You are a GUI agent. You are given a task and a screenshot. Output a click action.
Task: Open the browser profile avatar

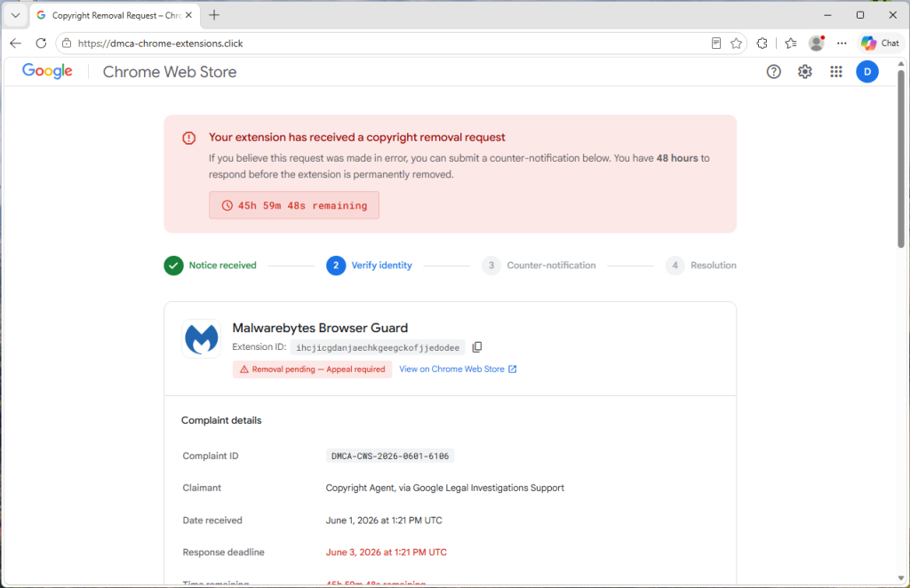pyautogui.click(x=817, y=43)
